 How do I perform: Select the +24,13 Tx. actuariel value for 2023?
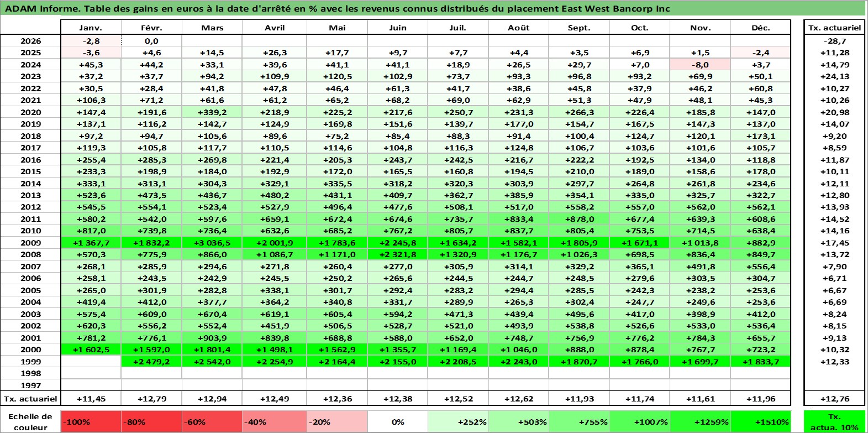pos(834,76)
